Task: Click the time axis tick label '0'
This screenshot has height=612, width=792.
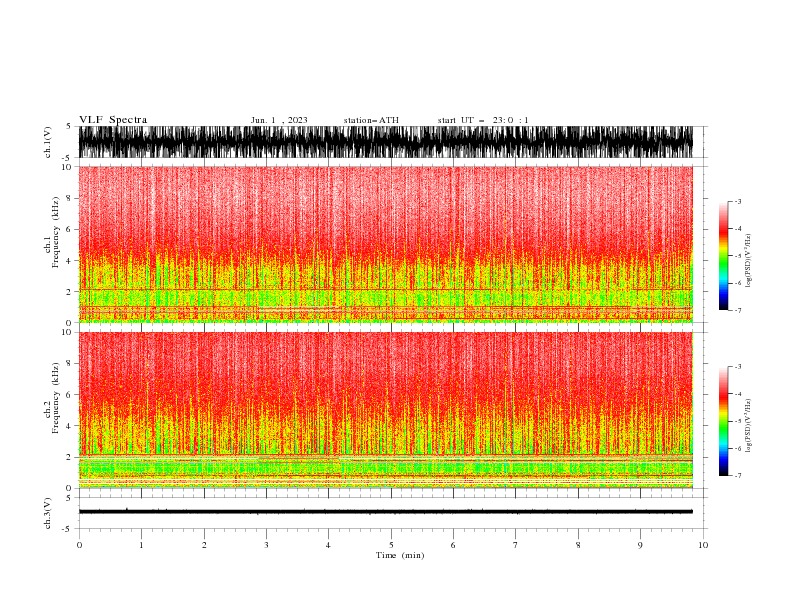Action: (79, 545)
